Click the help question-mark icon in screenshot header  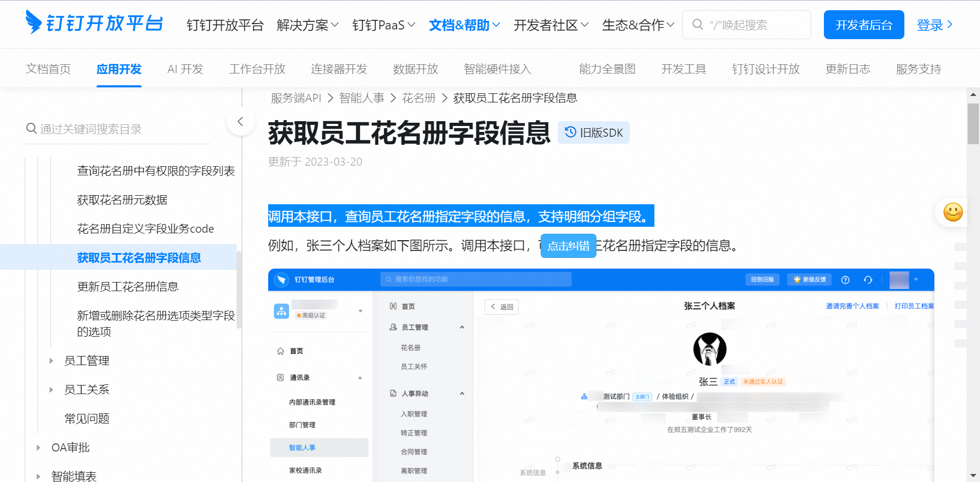tap(845, 279)
